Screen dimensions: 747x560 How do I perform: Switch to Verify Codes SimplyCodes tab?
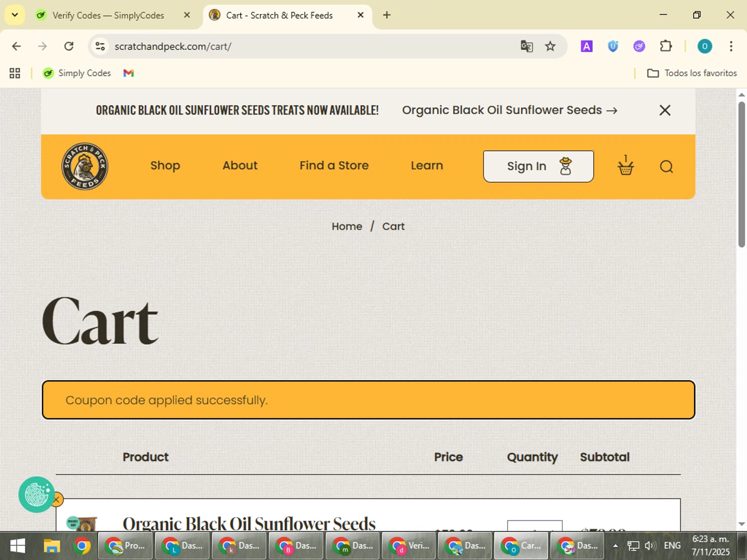point(108,15)
